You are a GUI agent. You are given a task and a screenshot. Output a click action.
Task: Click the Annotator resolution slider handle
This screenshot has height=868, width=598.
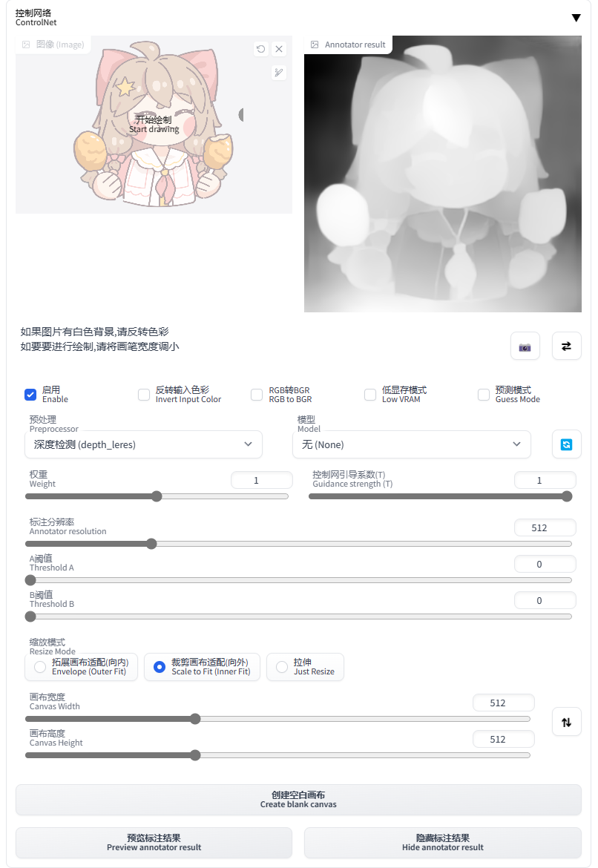tap(151, 544)
